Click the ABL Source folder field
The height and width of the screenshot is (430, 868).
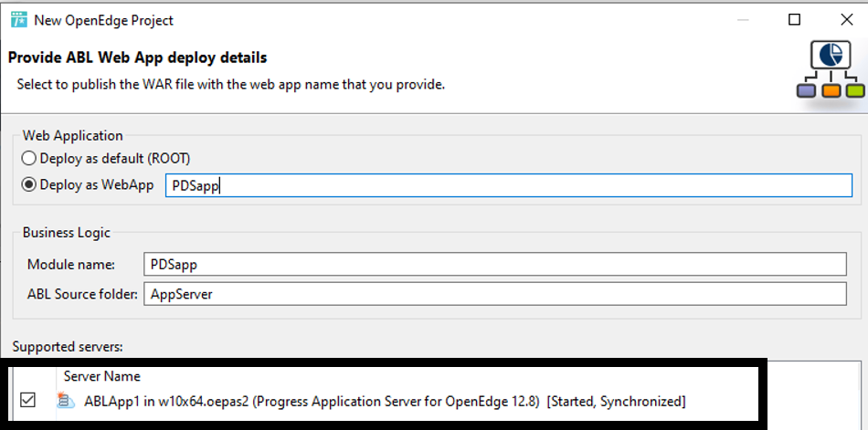(495, 294)
